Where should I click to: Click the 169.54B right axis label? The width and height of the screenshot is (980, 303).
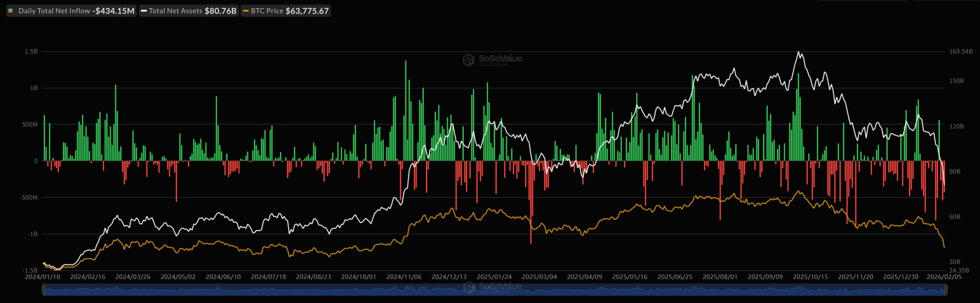coord(961,51)
